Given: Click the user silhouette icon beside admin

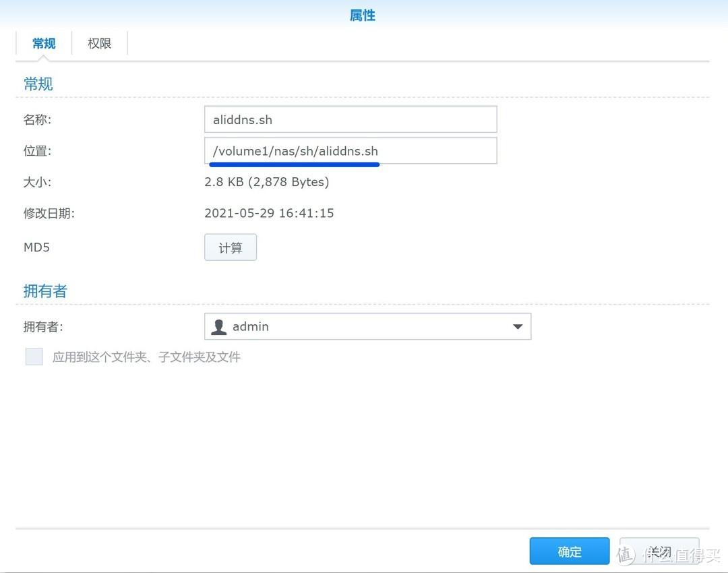Looking at the screenshot, I should 218,326.
